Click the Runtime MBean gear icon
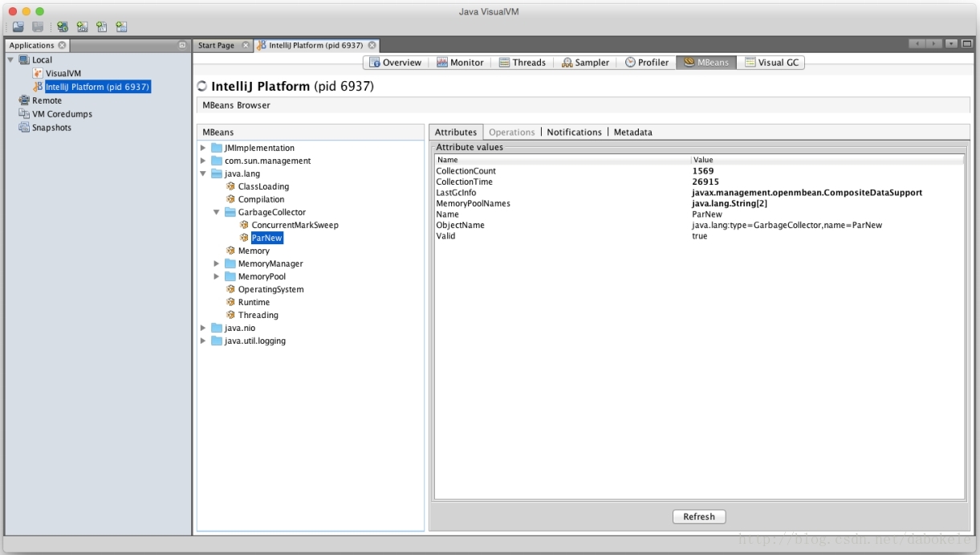The width and height of the screenshot is (980, 555). (x=231, y=302)
